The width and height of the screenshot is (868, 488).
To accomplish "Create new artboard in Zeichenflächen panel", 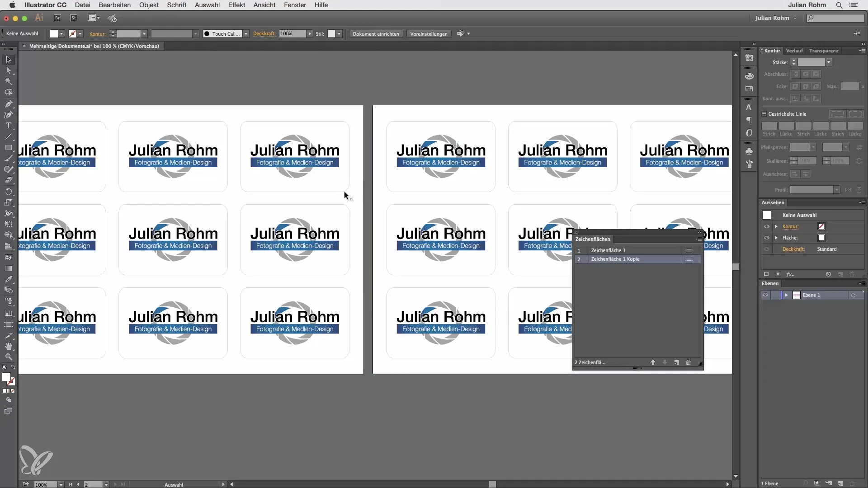I will [x=677, y=362].
